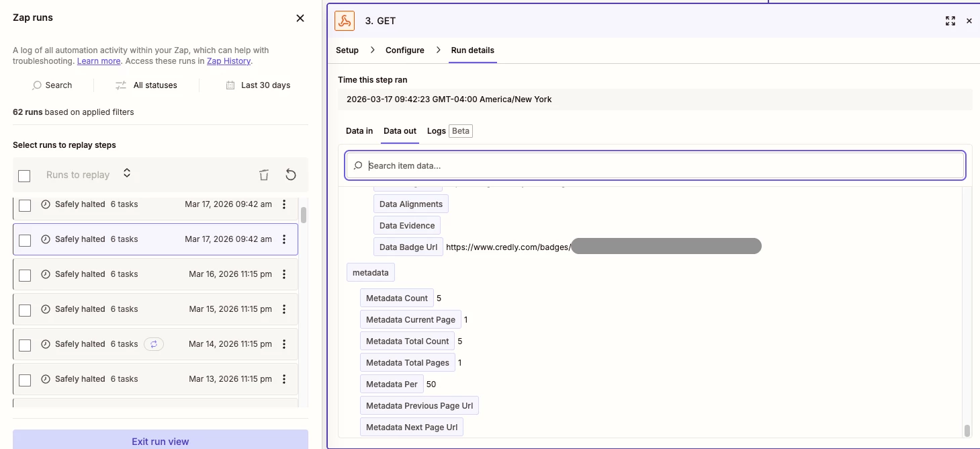The image size is (980, 449).
Task: Open the Zap History link
Action: 228,61
